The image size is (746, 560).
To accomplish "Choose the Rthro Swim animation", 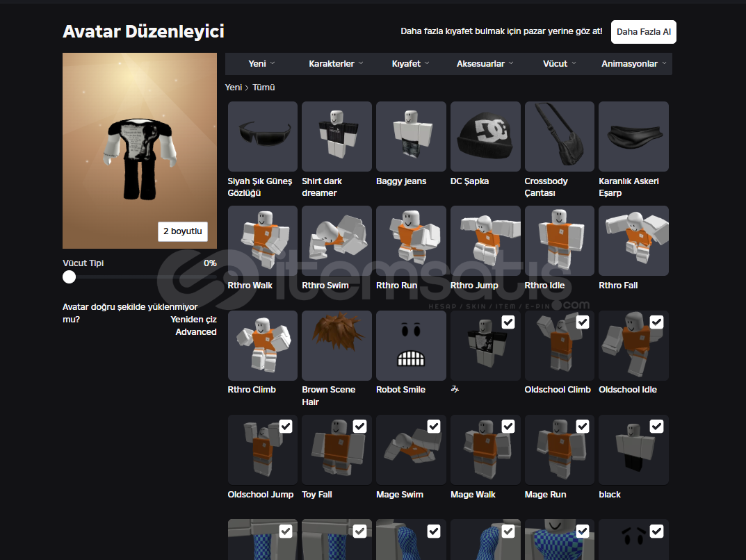I will click(x=336, y=240).
